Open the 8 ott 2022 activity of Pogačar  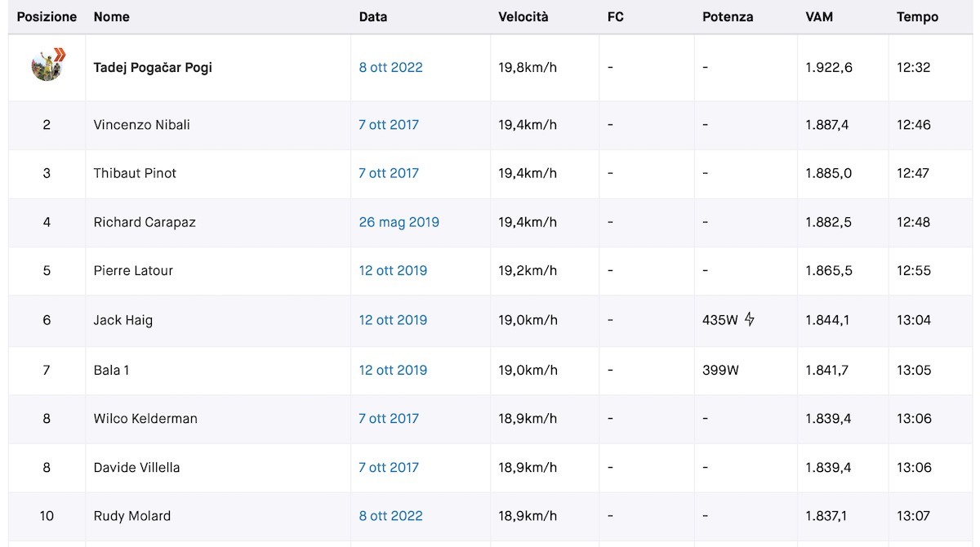coord(390,68)
